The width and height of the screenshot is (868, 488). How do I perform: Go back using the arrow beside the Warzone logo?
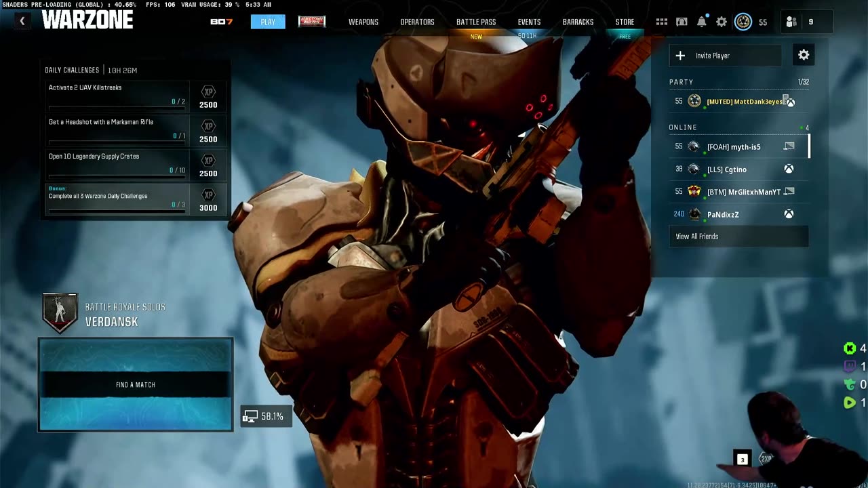click(22, 22)
